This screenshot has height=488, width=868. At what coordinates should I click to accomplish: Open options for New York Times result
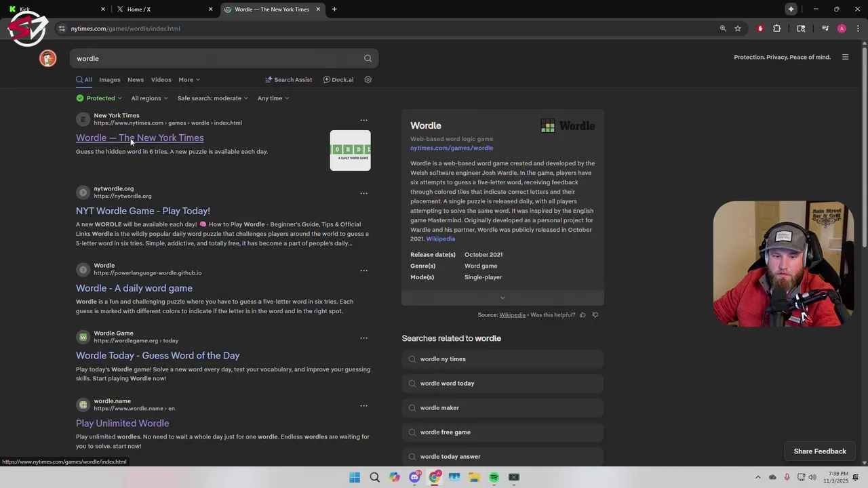[363, 120]
